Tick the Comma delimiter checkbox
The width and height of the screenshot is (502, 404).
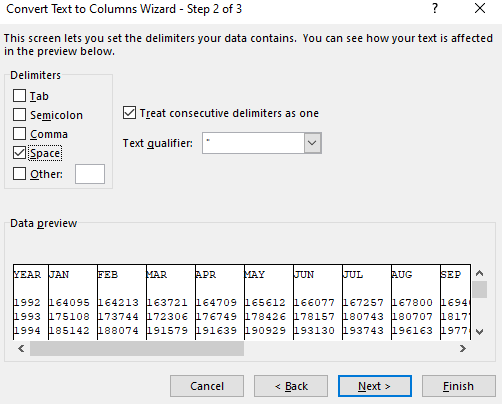point(19,134)
